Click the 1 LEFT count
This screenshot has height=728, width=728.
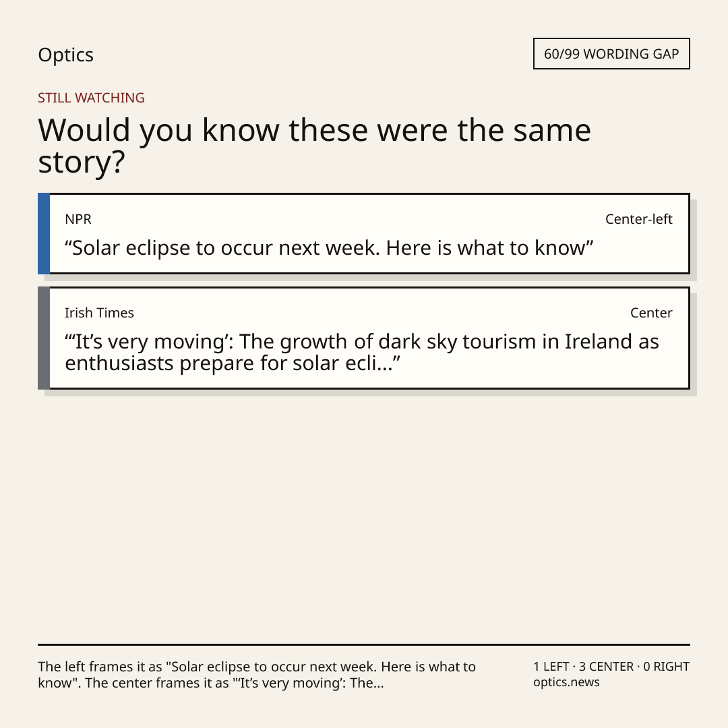pos(552,667)
